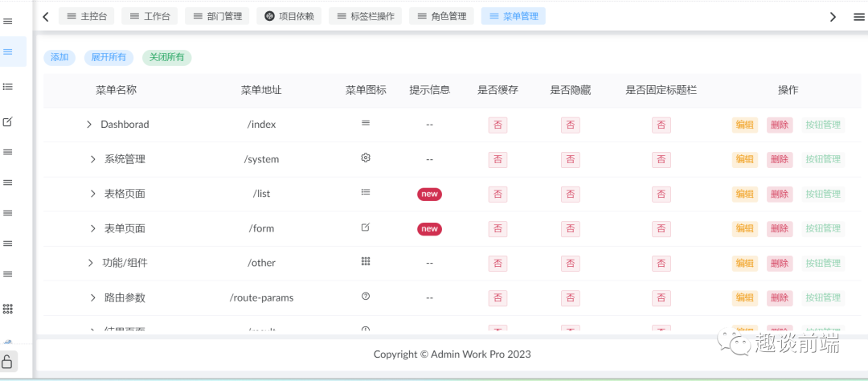Viewport: 868px width, 381px height.
Task: Click the 是否隐藏 否 tag for 系统管理
Action: tap(570, 159)
